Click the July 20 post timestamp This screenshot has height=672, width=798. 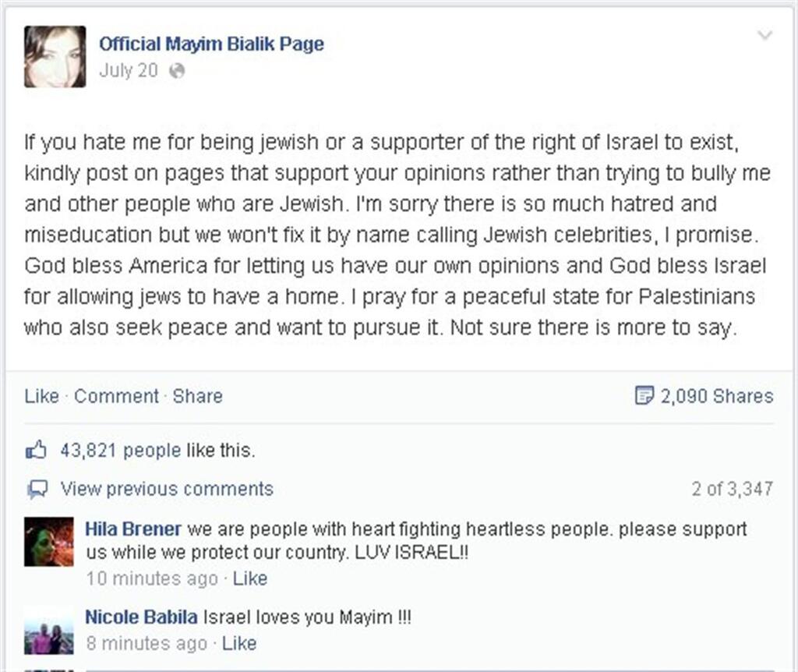pyautogui.click(x=129, y=70)
